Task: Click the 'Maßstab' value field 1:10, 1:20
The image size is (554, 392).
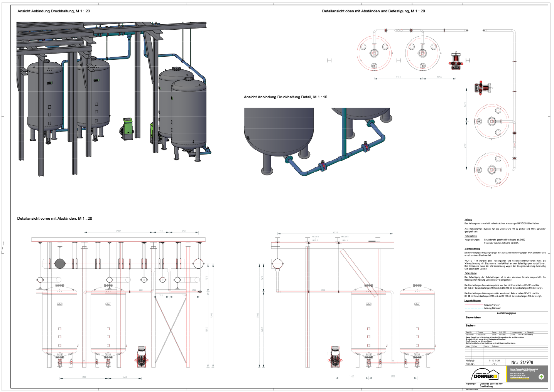Action: [494, 361]
